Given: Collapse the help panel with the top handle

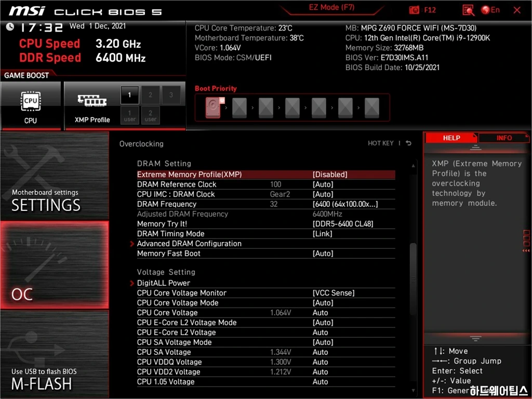Looking at the screenshot, I should pyautogui.click(x=475, y=147).
